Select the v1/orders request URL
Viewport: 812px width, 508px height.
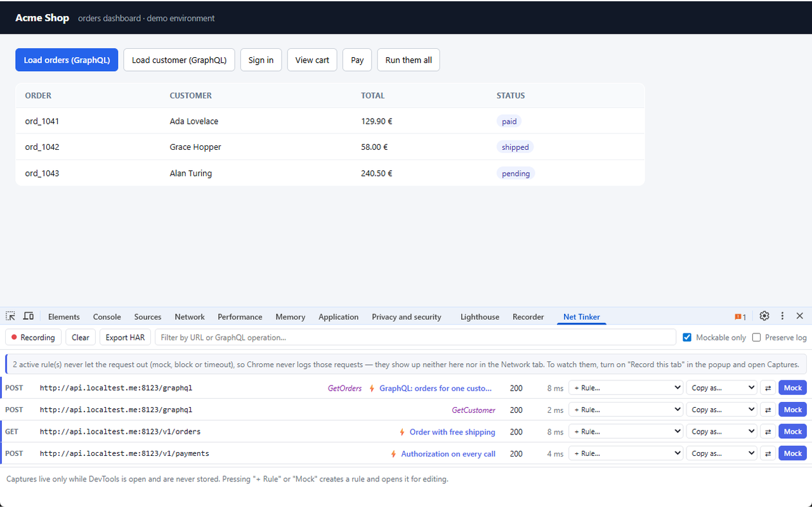coord(120,432)
